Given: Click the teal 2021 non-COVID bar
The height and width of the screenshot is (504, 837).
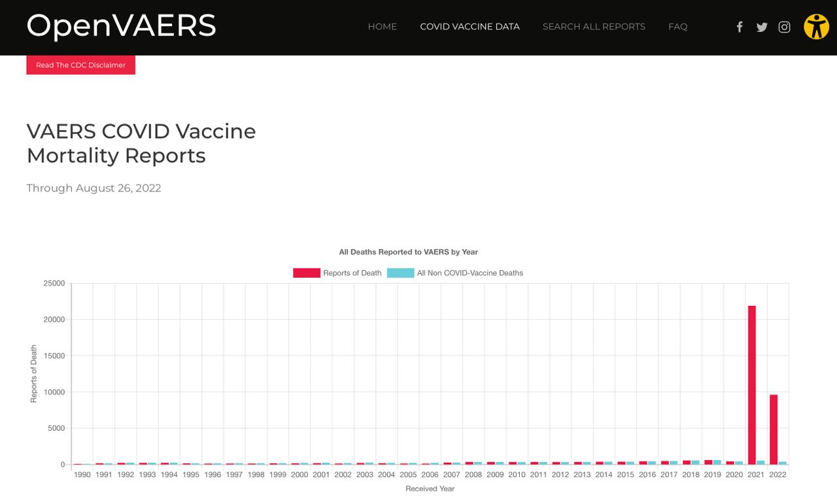Looking at the screenshot, I should coord(760,462).
